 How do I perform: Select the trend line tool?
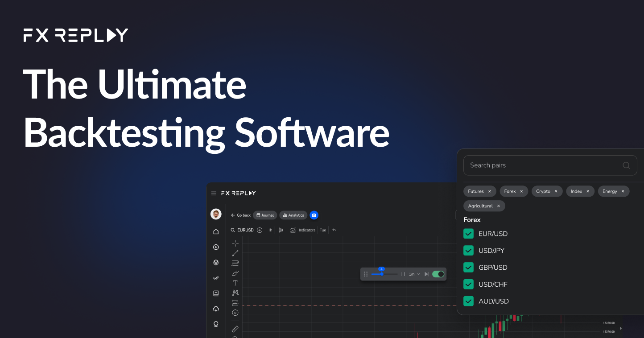235,253
